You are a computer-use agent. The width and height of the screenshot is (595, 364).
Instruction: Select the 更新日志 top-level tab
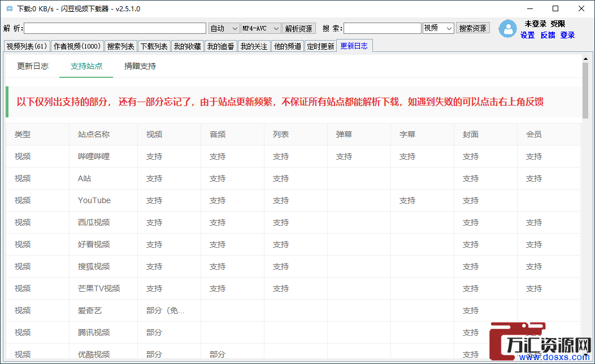[354, 46]
